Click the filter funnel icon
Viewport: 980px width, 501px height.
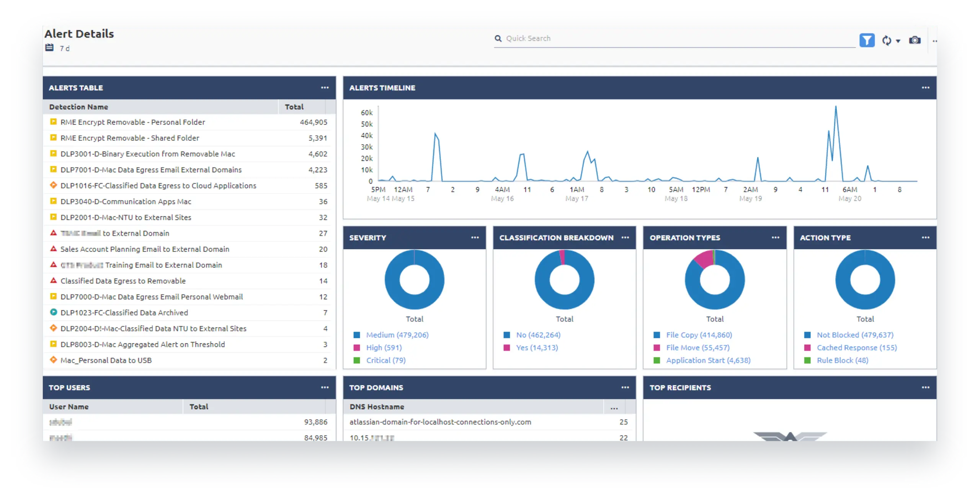point(867,40)
